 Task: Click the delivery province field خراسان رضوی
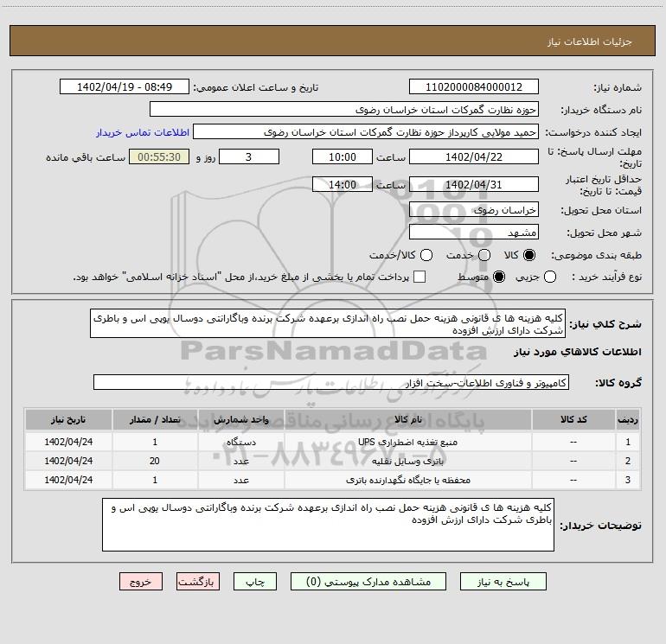coord(474,210)
